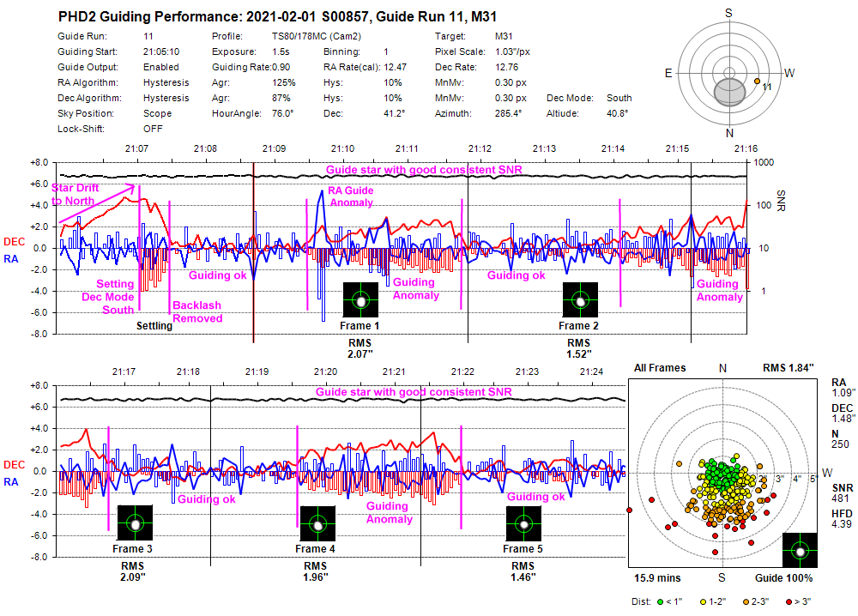858x616 pixels.
Task: Click the 'Backlash Removed' annotation
Action: click(x=197, y=311)
